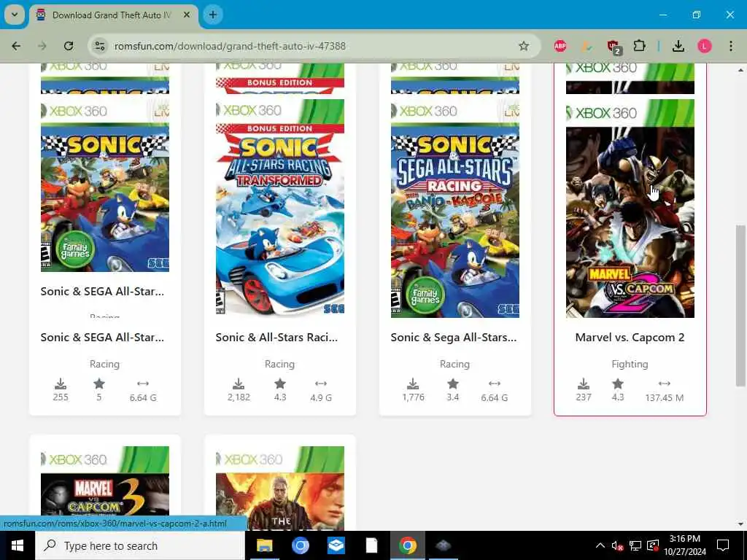Open Google Chrome on the taskbar

coord(408,545)
